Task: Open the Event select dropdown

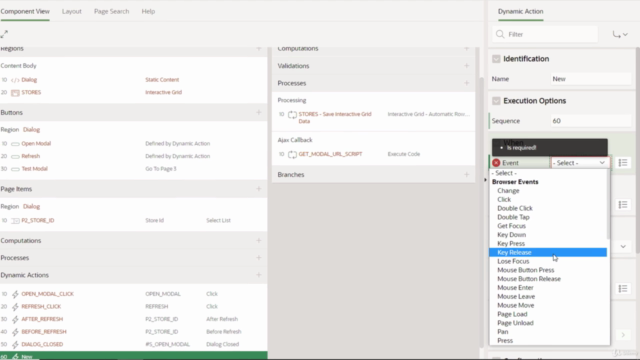Action: (x=580, y=163)
